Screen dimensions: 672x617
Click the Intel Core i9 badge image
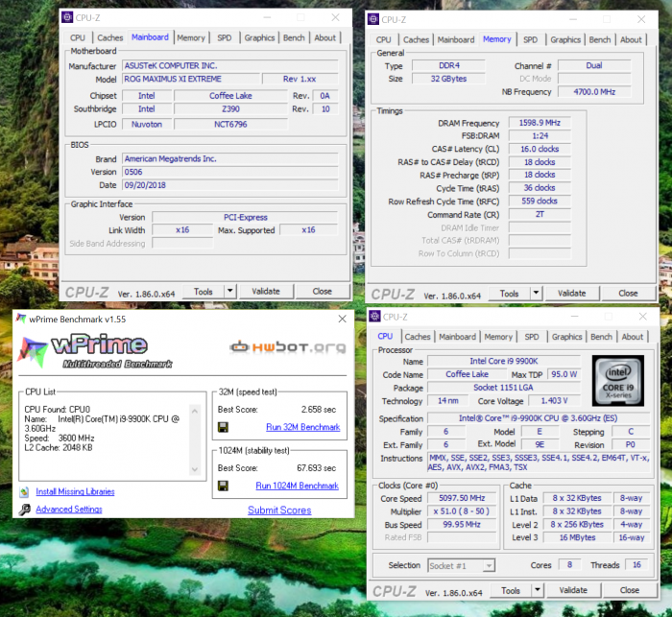click(x=617, y=381)
